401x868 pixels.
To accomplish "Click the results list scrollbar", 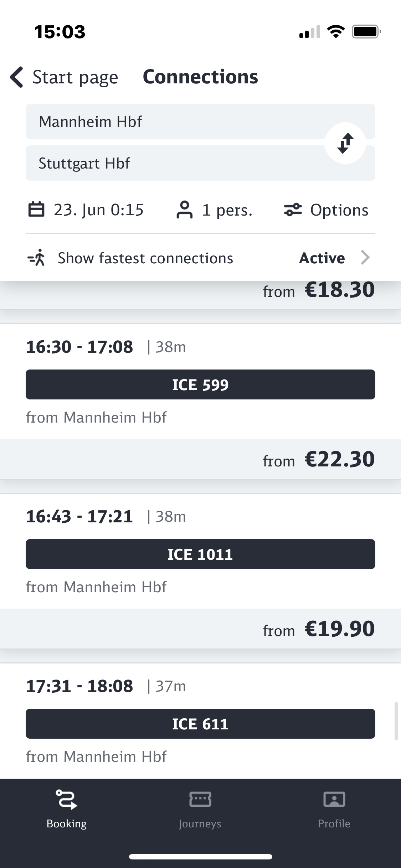I will tap(396, 721).
